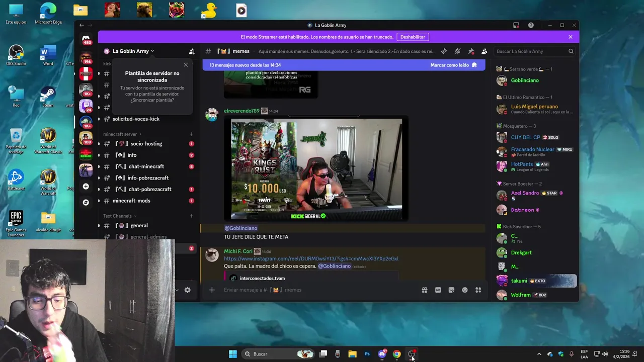Show hidden system tray icons chevron
Screen dimensions: 644x362
point(539,354)
